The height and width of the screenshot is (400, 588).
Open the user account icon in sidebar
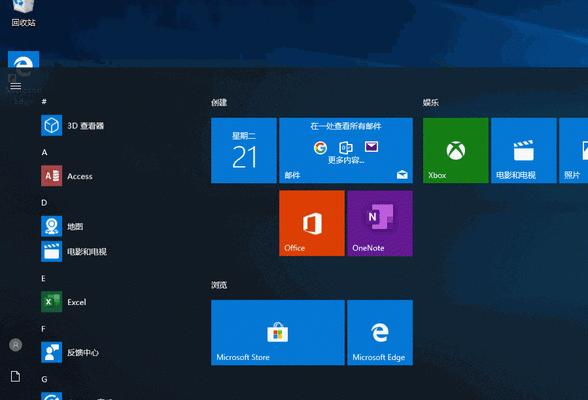pyautogui.click(x=15, y=345)
